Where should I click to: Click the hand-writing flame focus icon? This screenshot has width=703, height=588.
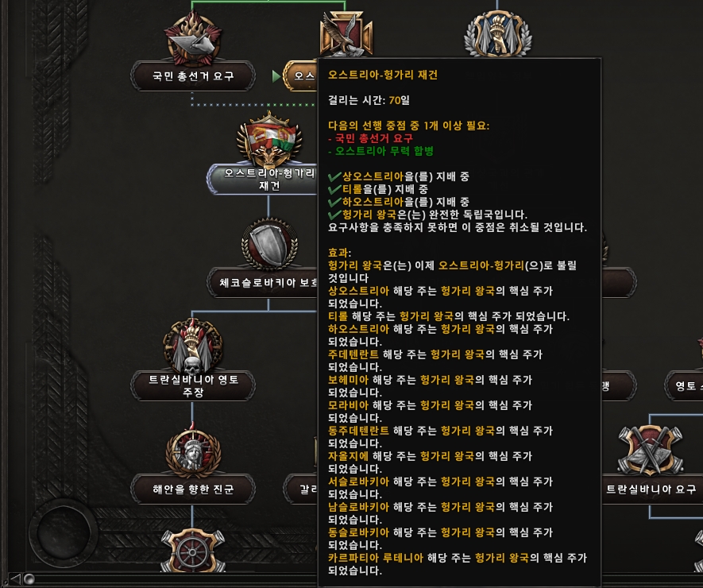coord(193,38)
